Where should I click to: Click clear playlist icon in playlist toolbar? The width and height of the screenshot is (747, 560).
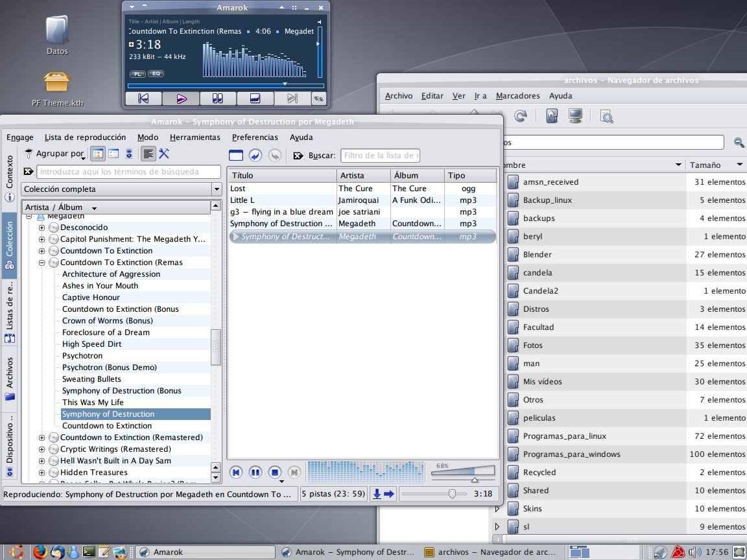[x=236, y=156]
